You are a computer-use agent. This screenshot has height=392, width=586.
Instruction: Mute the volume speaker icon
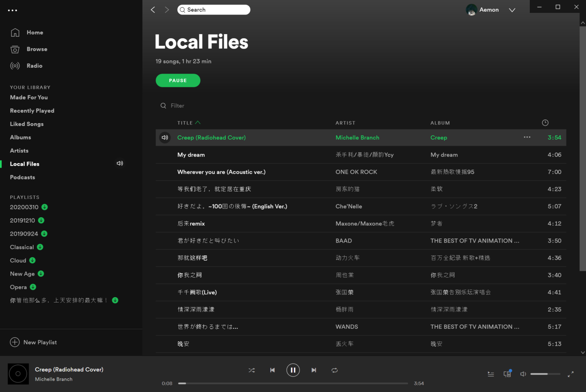pyautogui.click(x=523, y=374)
